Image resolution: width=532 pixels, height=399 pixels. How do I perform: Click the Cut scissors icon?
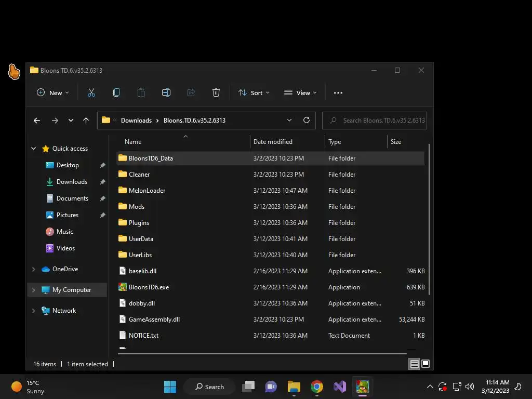click(91, 92)
